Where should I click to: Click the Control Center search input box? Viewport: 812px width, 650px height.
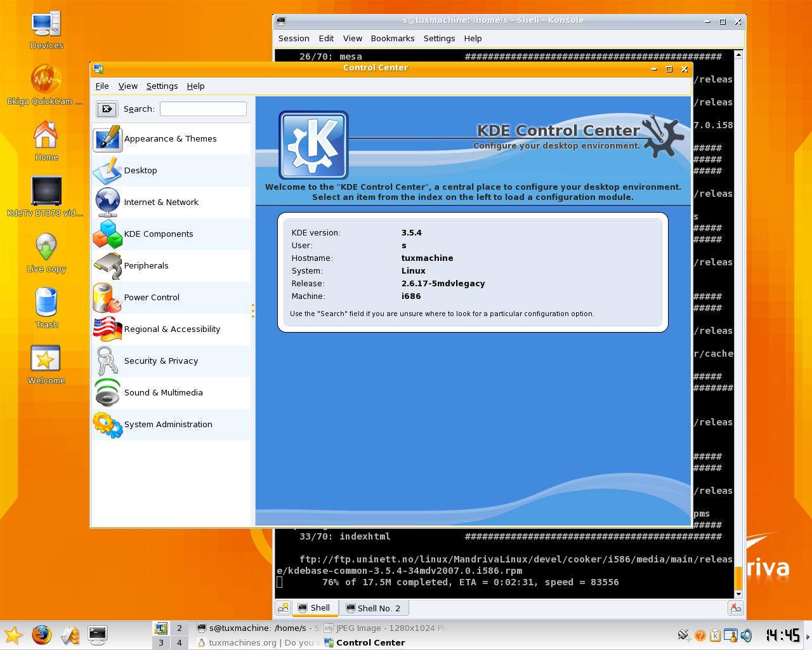203,109
